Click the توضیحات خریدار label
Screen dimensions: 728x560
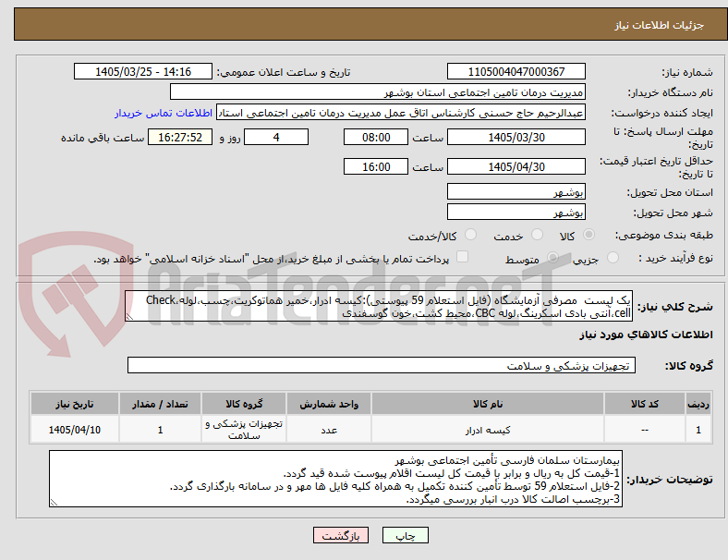(670, 480)
